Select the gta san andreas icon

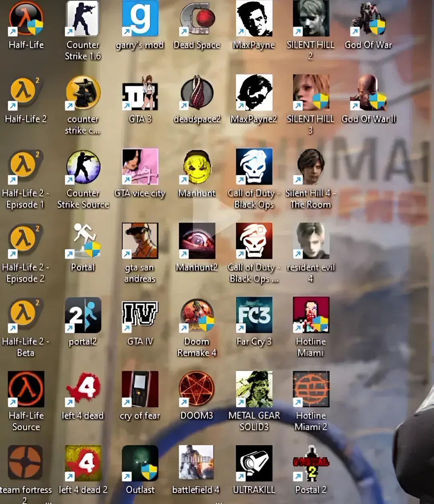click(x=140, y=241)
